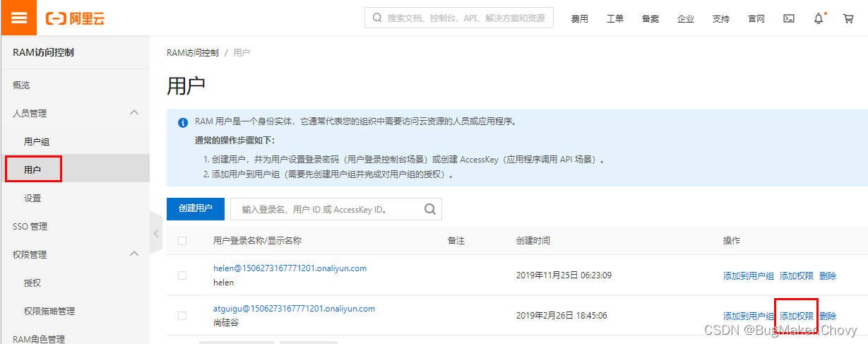Open atguigu@1506273167771201.onaliyun.com user link
This screenshot has width=868, height=344.
point(294,309)
